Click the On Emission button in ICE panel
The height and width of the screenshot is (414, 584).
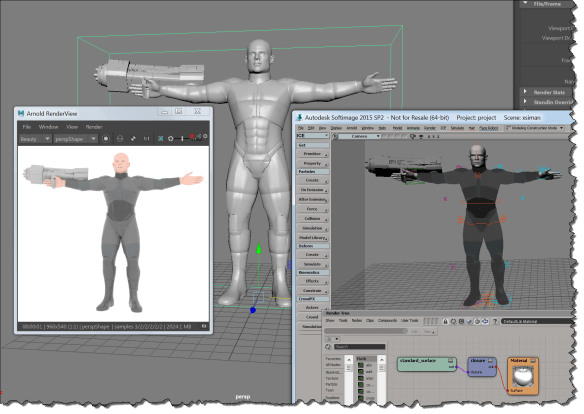coord(312,190)
